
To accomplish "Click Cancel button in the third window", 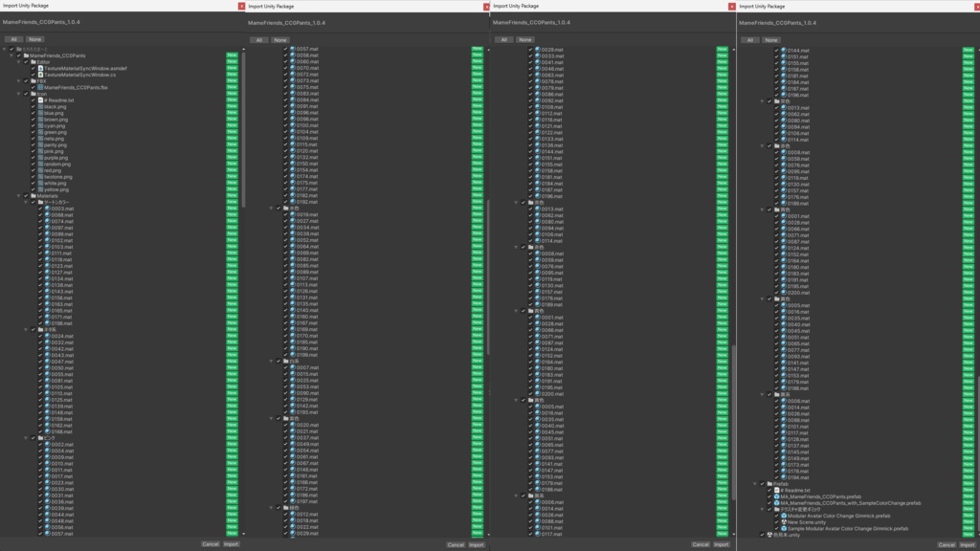I will pos(701,544).
